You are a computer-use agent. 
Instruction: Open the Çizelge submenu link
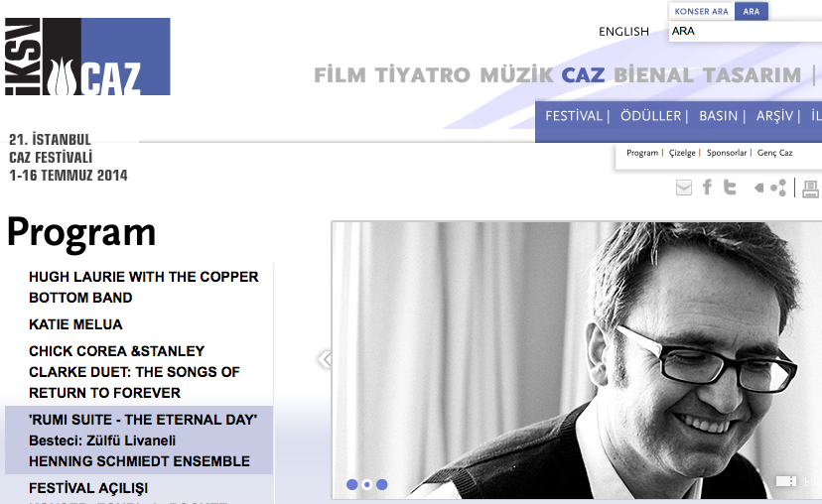(x=682, y=153)
